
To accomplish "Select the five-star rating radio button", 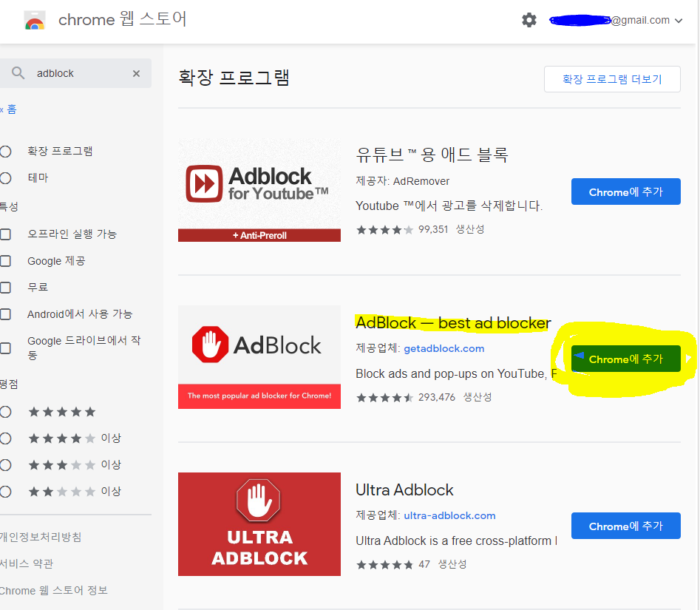I will pos(5,412).
